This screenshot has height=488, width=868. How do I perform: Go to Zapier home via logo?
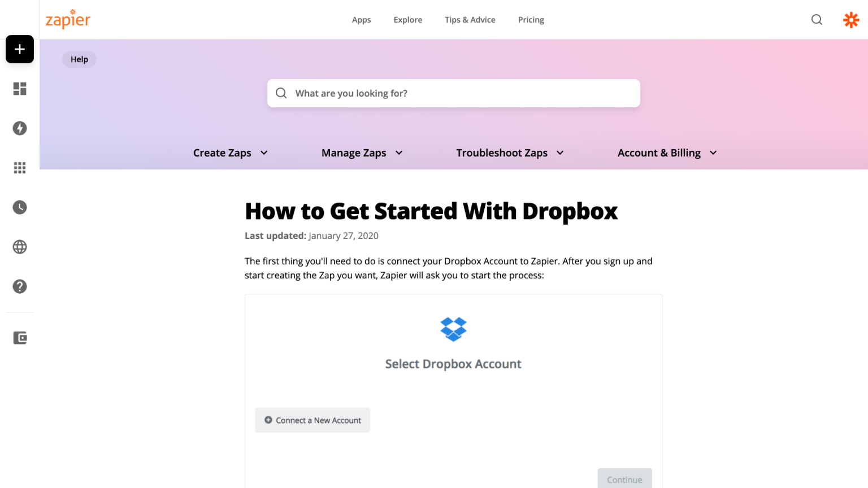[68, 20]
